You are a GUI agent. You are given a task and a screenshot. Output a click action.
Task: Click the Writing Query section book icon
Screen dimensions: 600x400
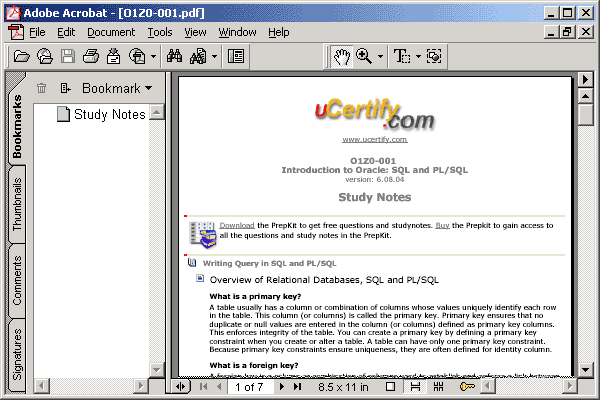tap(192, 263)
